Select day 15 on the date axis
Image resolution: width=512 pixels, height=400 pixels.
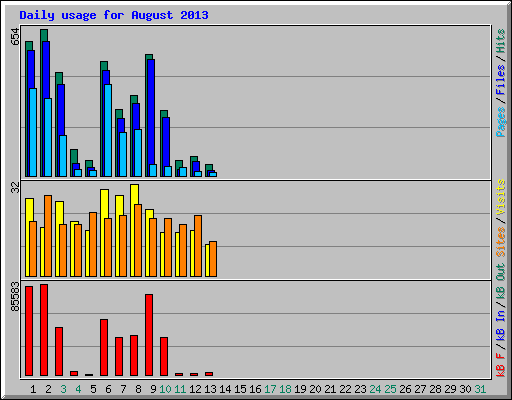[240, 389]
